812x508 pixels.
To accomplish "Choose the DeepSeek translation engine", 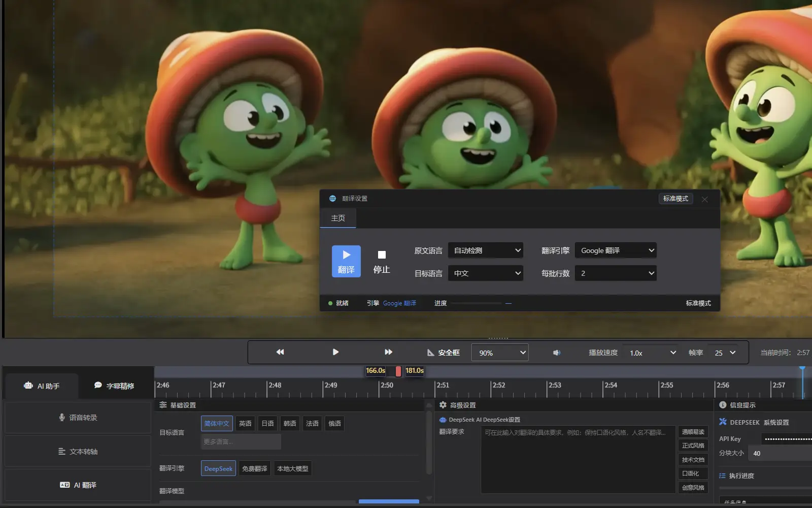I will point(218,469).
